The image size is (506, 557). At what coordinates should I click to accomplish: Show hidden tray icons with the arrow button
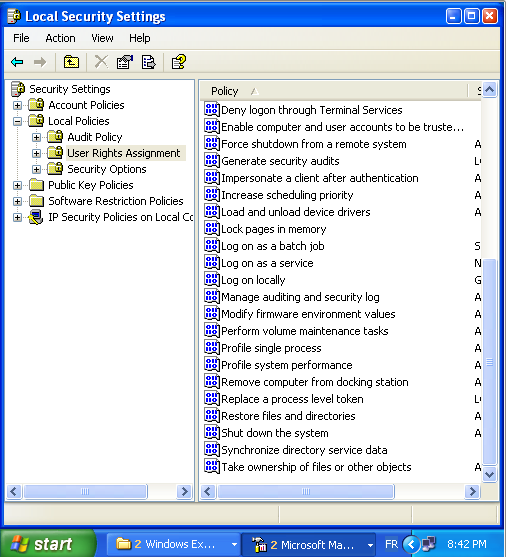point(411,544)
